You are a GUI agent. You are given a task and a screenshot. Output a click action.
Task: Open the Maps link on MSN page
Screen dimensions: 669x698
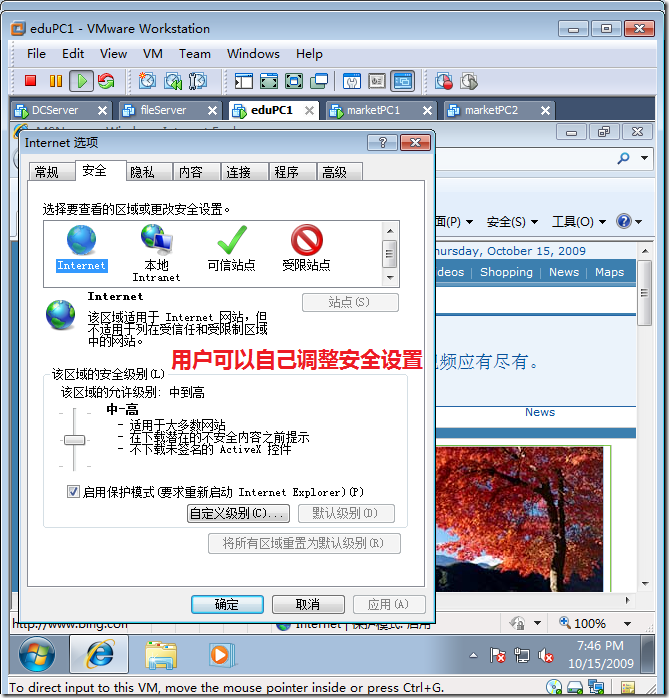(609, 272)
